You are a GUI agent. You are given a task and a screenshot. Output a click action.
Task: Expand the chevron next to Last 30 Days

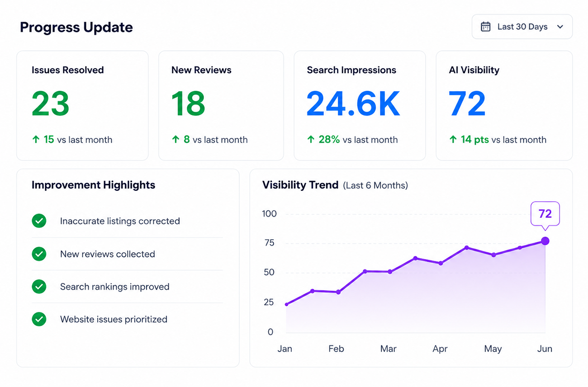pyautogui.click(x=560, y=27)
